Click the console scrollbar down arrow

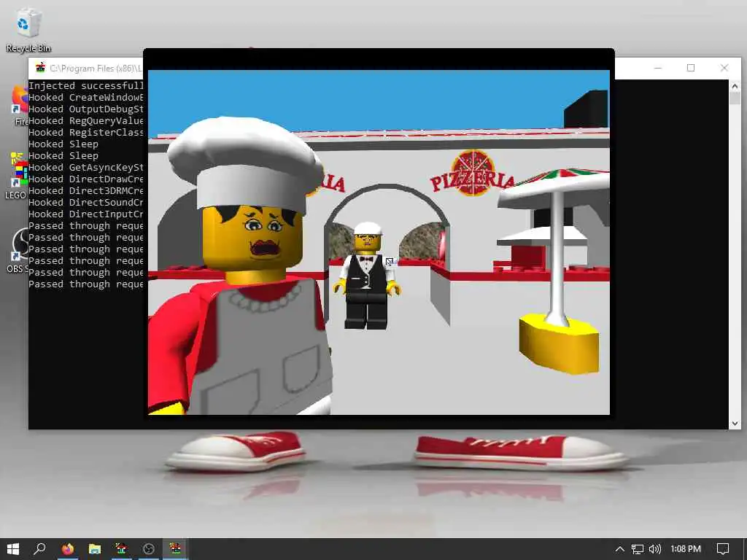coord(735,424)
